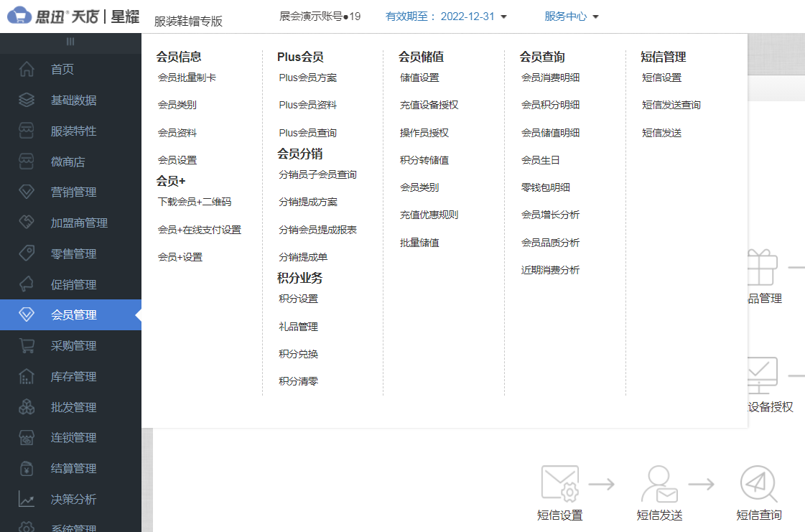Open the 促销管理 menu

[72, 284]
